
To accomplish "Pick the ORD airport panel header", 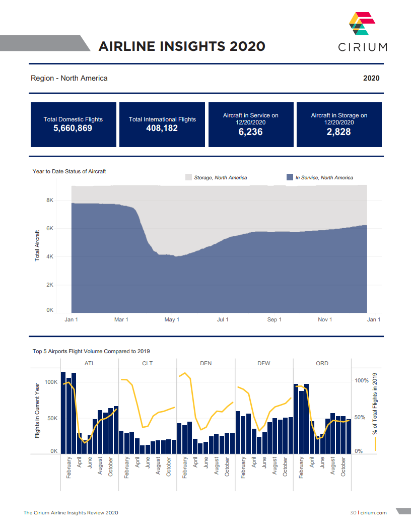I will coord(322,363).
